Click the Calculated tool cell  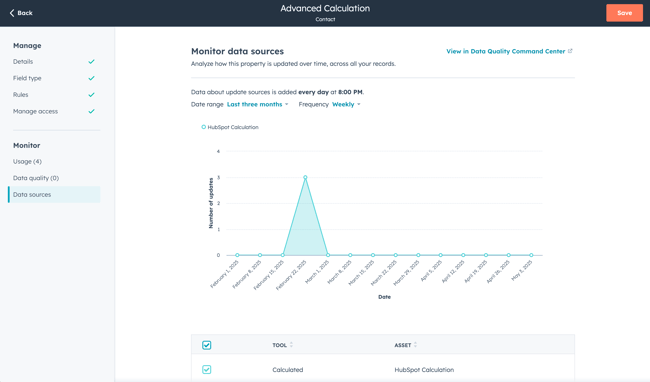click(288, 370)
